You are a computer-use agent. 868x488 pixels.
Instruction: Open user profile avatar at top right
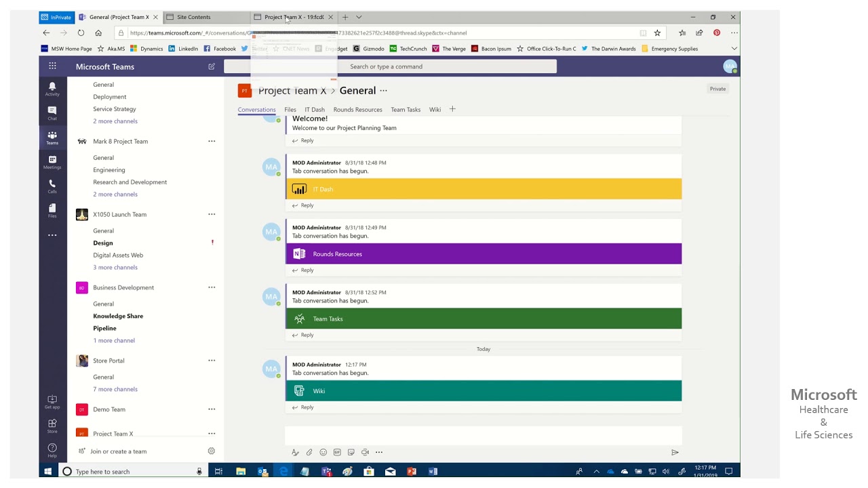(730, 66)
